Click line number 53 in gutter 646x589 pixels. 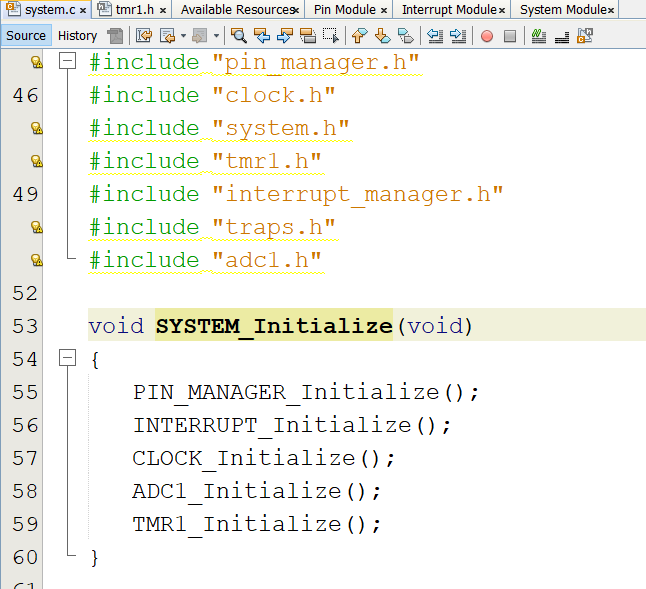coord(26,326)
